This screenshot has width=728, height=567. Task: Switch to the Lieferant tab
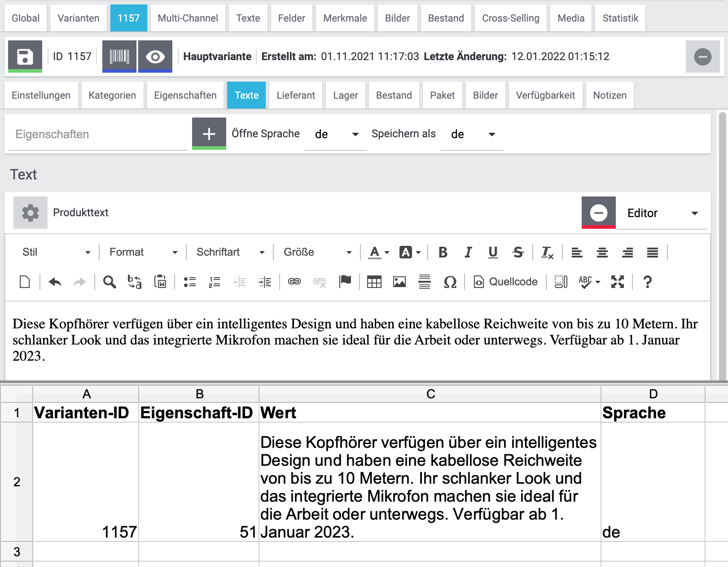click(x=296, y=95)
